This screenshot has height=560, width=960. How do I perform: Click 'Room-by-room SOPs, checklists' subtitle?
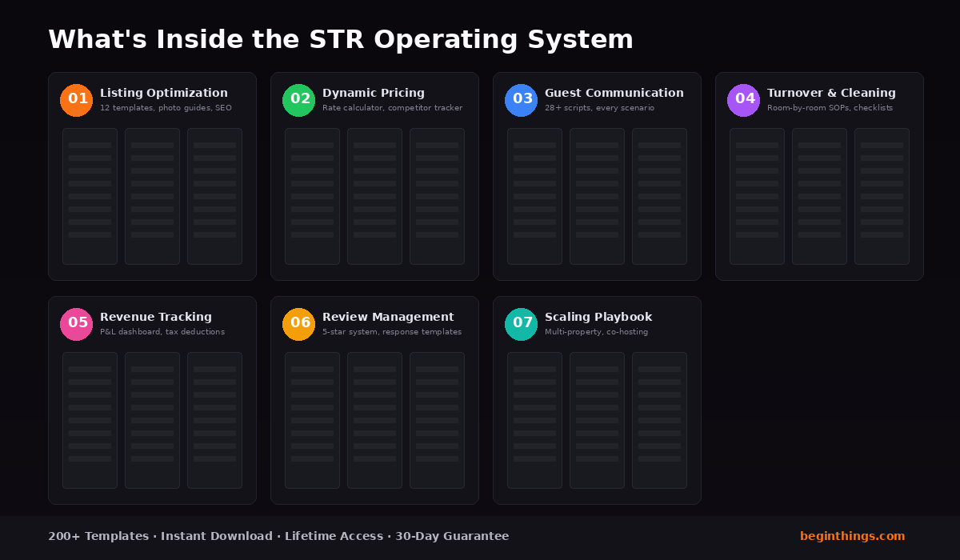click(x=830, y=108)
